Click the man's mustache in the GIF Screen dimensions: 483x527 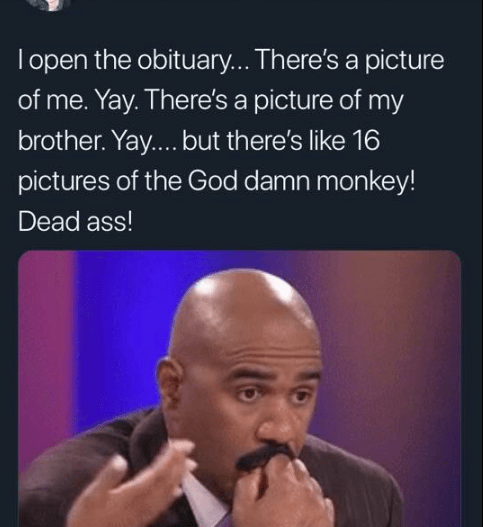[x=266, y=456]
